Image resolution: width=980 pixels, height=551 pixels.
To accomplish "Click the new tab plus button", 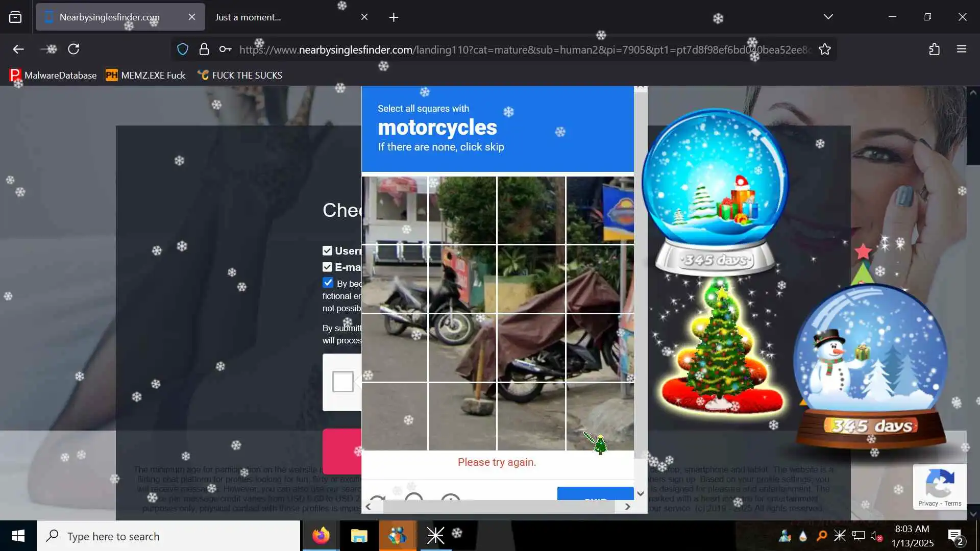I will [394, 17].
